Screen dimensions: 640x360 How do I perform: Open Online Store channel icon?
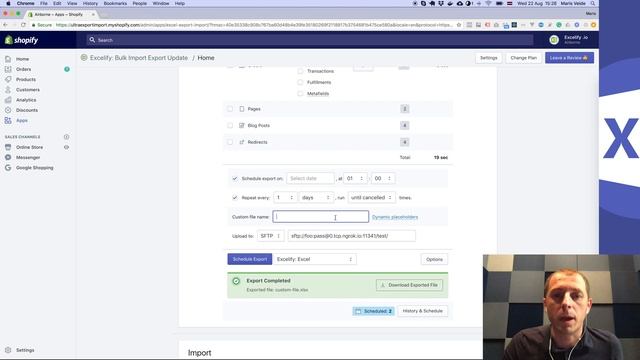(x=8, y=147)
